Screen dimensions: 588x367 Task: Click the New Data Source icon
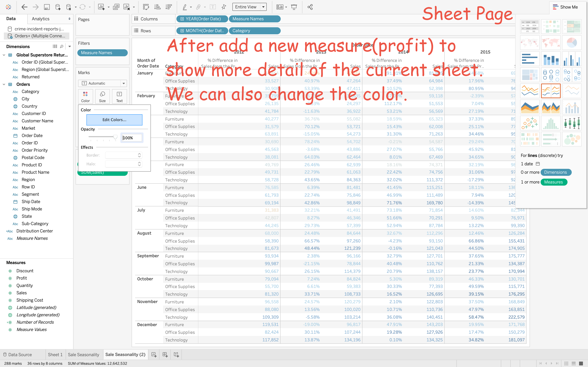click(x=58, y=7)
